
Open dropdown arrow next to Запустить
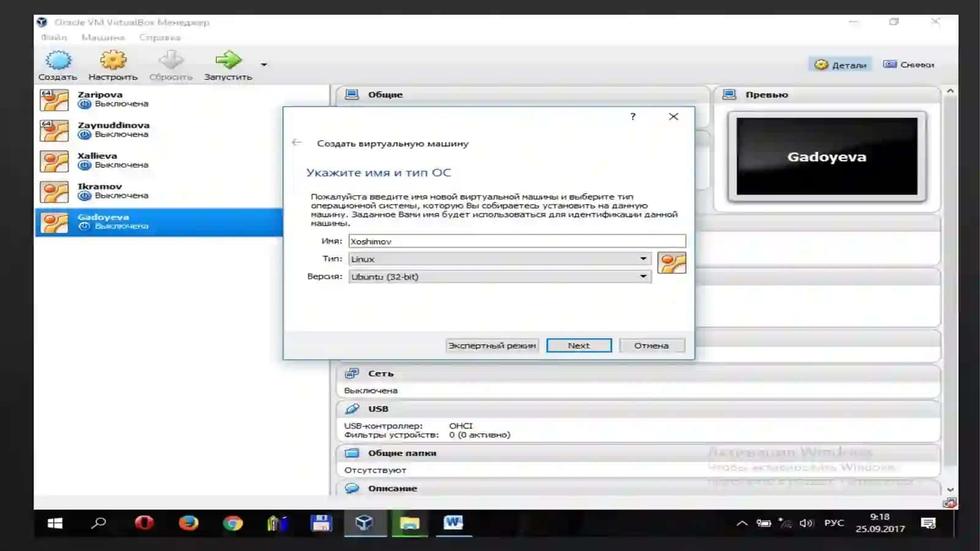click(x=263, y=64)
